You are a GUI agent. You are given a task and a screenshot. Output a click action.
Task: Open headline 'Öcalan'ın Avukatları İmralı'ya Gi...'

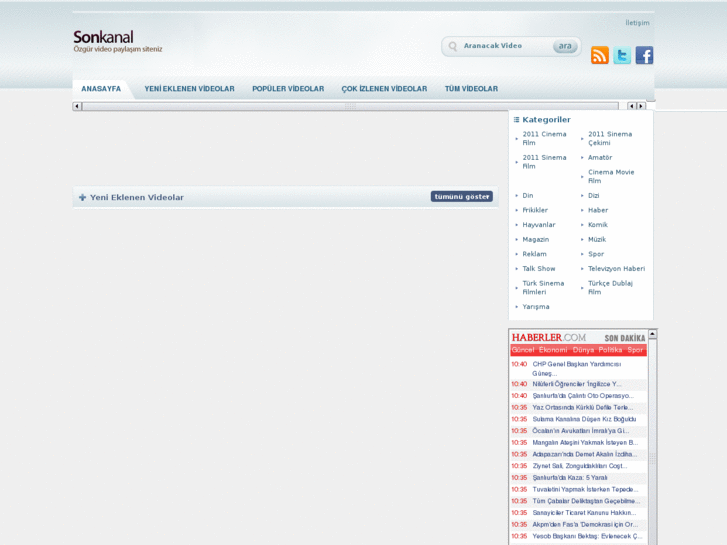click(580, 431)
